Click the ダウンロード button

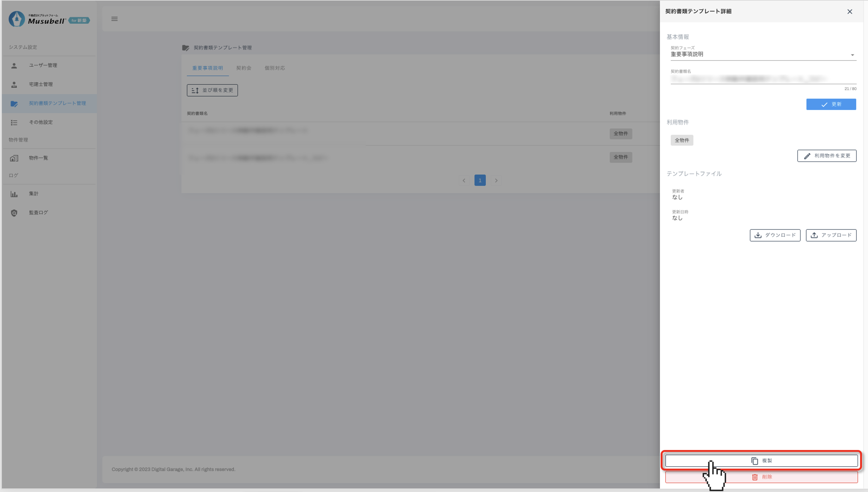tap(775, 235)
